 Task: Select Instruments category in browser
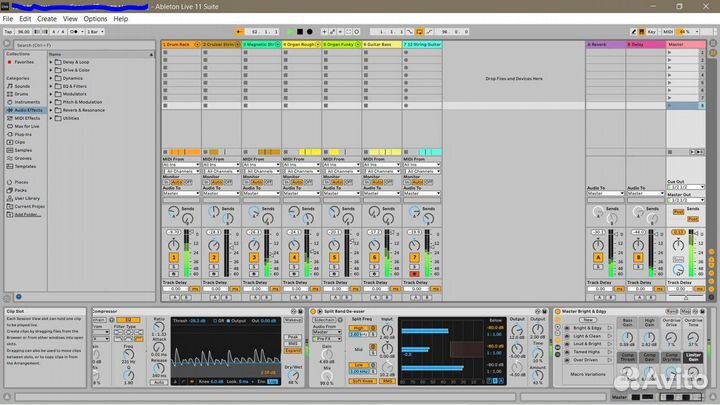(28, 102)
